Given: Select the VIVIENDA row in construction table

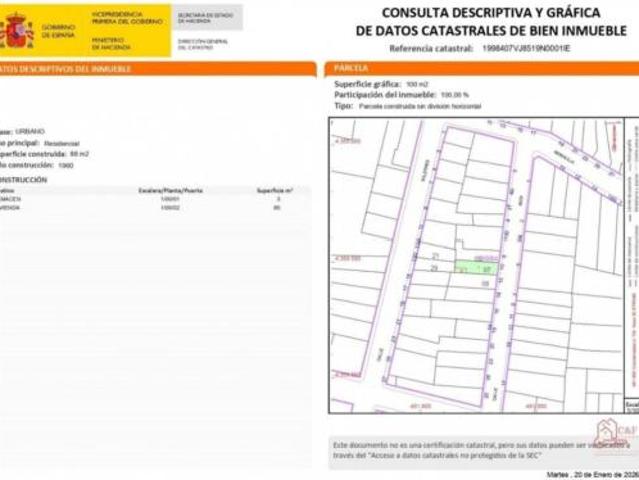Looking at the screenshot, I should point(155,208).
